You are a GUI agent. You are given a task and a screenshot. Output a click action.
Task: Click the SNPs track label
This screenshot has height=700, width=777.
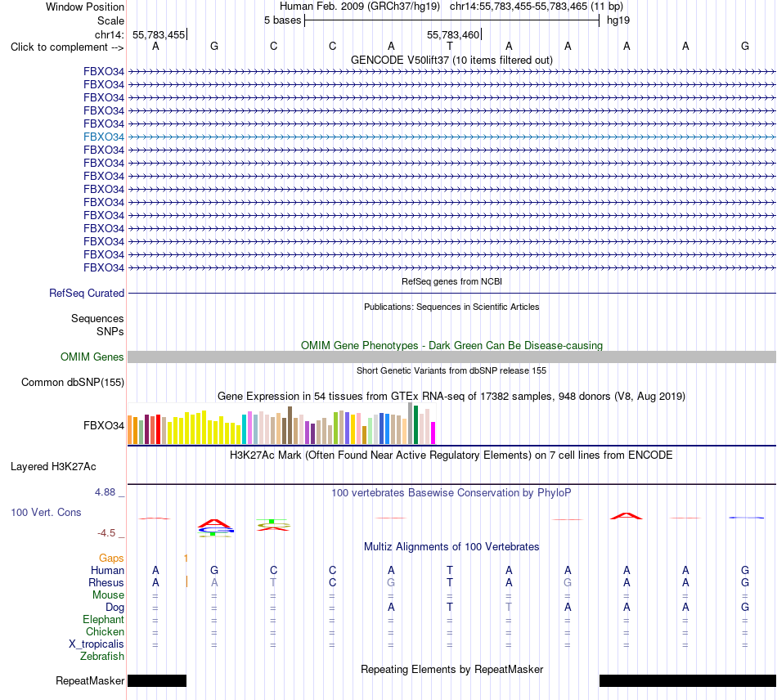[x=110, y=331]
